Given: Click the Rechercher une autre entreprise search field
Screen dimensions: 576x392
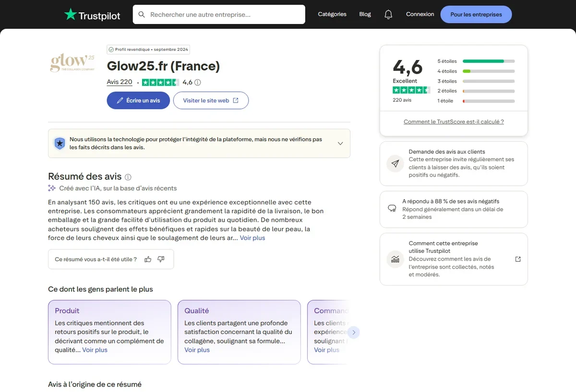Looking at the screenshot, I should (219, 14).
